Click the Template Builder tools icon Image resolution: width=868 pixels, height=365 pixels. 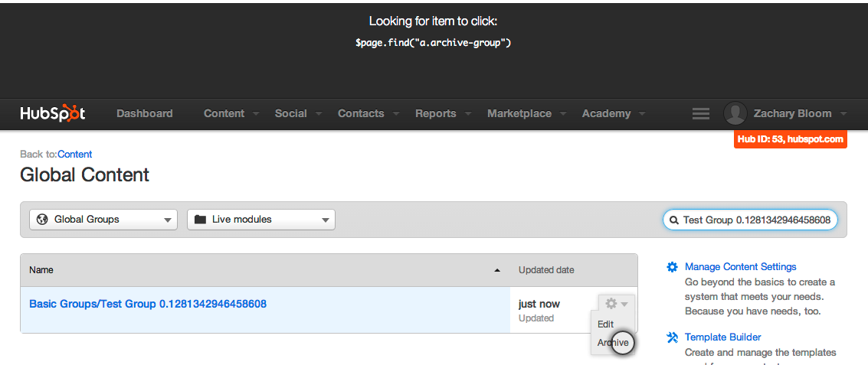pyautogui.click(x=672, y=337)
